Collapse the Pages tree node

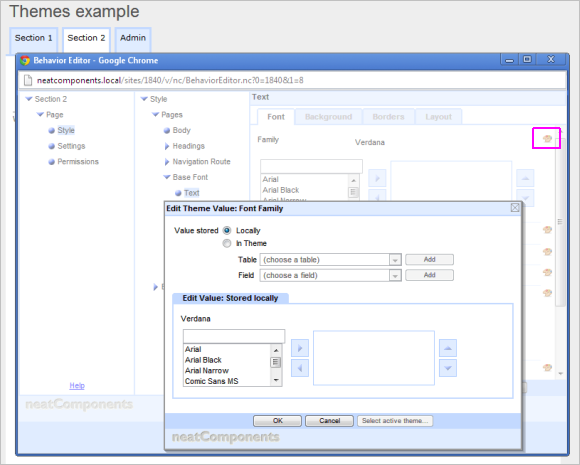(156, 114)
